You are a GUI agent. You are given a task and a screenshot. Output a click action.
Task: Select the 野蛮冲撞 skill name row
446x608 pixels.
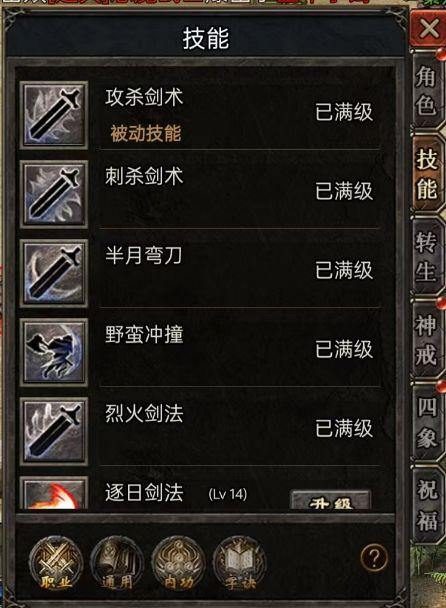(x=240, y=347)
